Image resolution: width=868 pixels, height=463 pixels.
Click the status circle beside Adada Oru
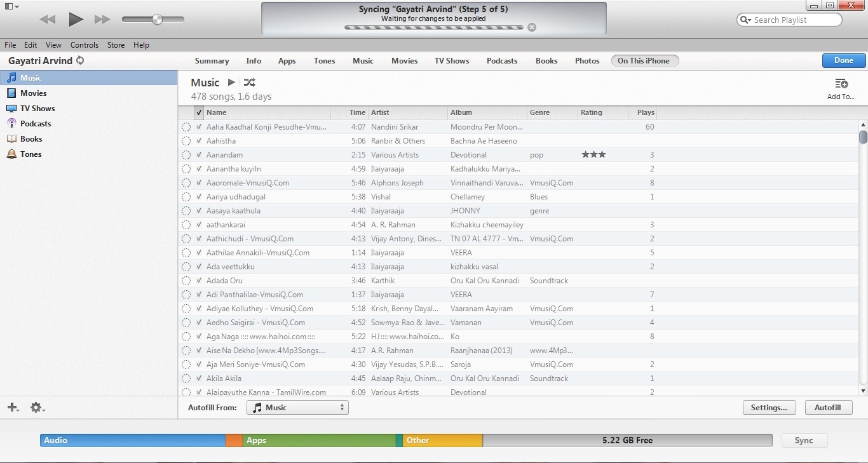click(x=186, y=281)
